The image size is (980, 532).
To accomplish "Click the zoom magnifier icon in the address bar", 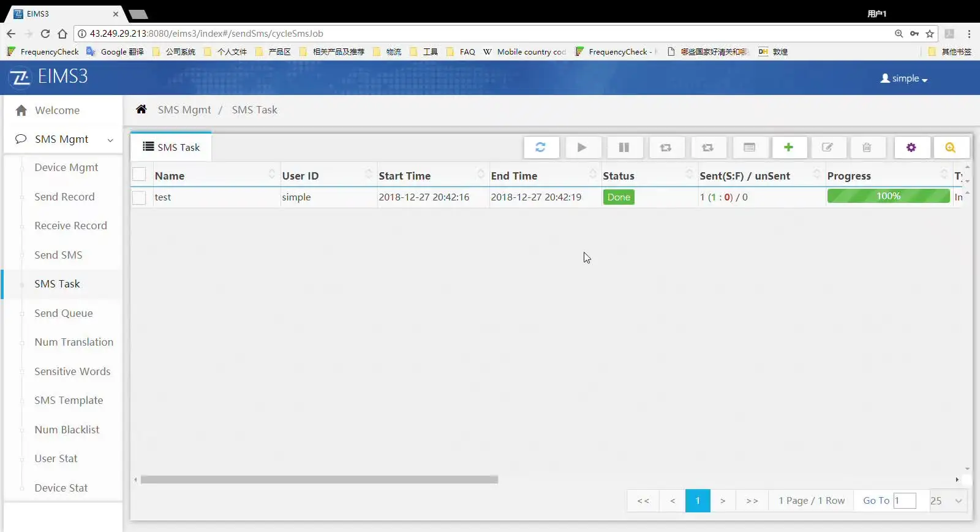I will click(899, 34).
